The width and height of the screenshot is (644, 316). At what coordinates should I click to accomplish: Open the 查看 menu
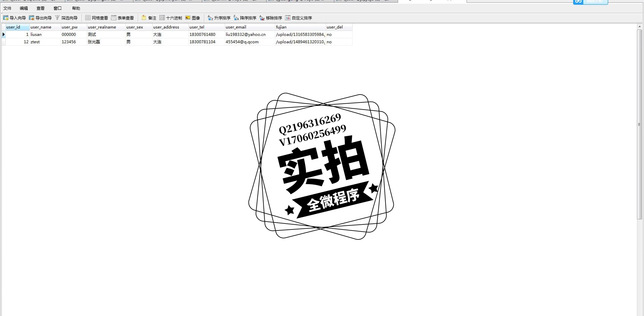tap(41, 8)
